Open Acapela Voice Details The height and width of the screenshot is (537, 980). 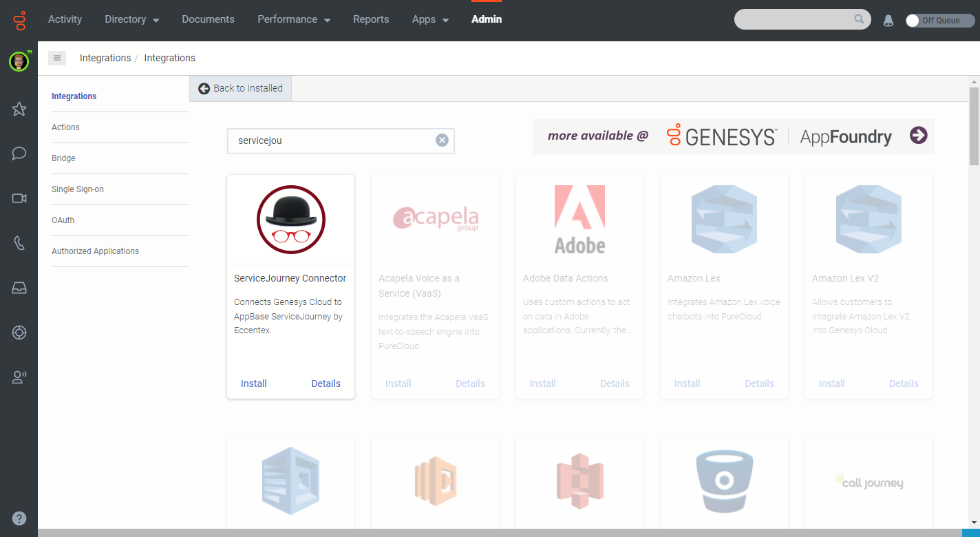(x=470, y=383)
